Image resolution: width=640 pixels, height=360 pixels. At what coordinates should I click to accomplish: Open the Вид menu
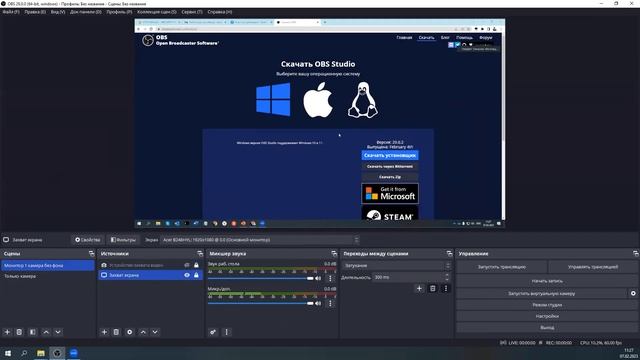[58, 12]
